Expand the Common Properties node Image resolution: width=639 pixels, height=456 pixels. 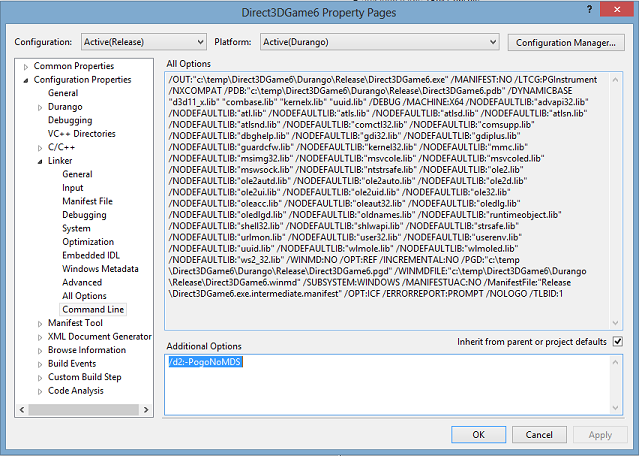click(x=26, y=66)
